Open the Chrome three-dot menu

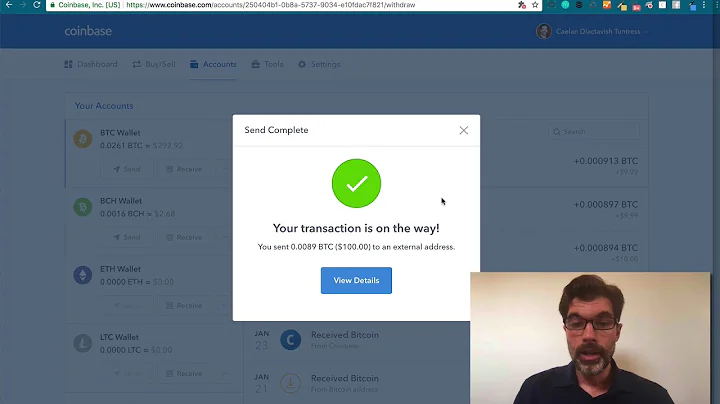tap(704, 5)
